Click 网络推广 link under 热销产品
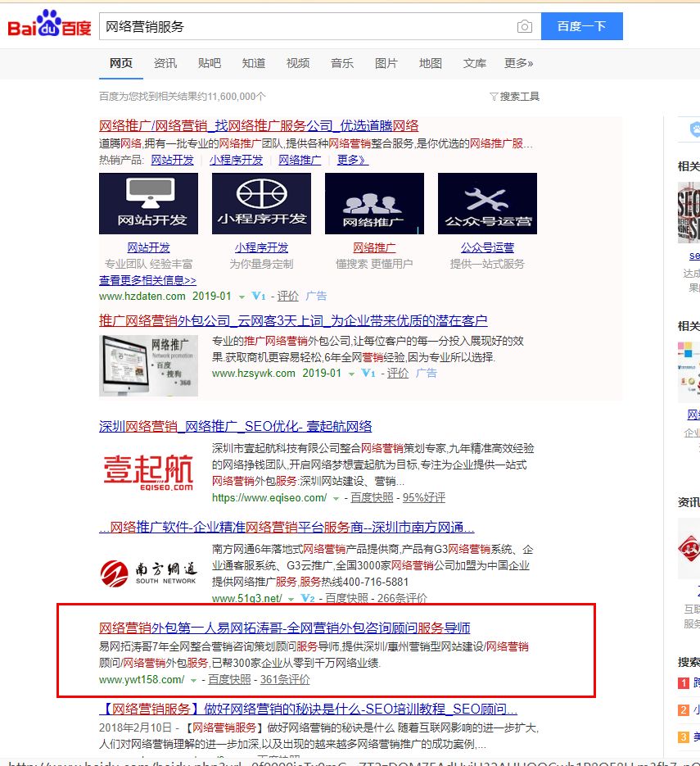Viewport: 700px width, 766px height. click(x=300, y=160)
